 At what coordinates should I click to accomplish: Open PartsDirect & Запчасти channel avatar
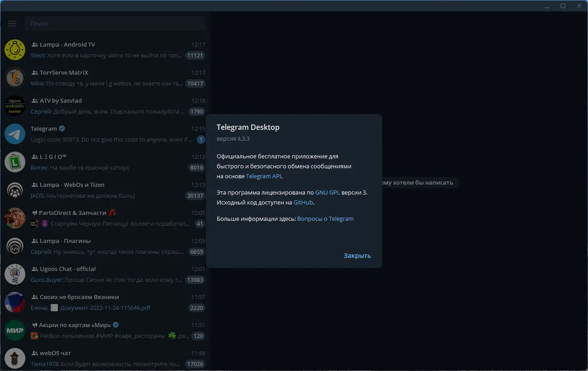click(15, 218)
